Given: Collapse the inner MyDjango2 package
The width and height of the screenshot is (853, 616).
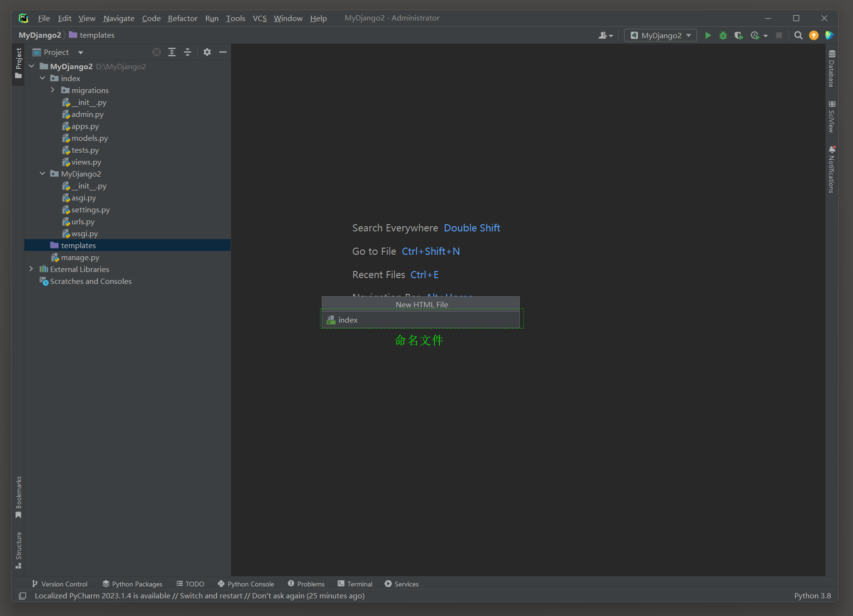Looking at the screenshot, I should 42,174.
